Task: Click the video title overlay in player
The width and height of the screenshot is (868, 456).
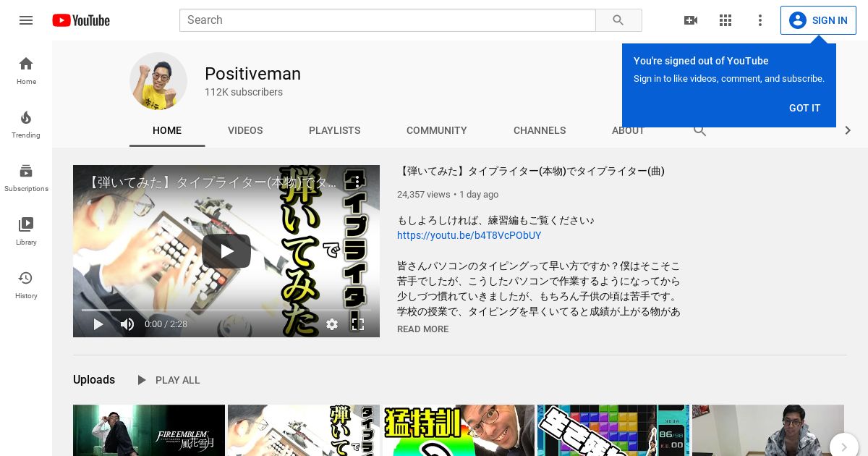Action: 212,182
